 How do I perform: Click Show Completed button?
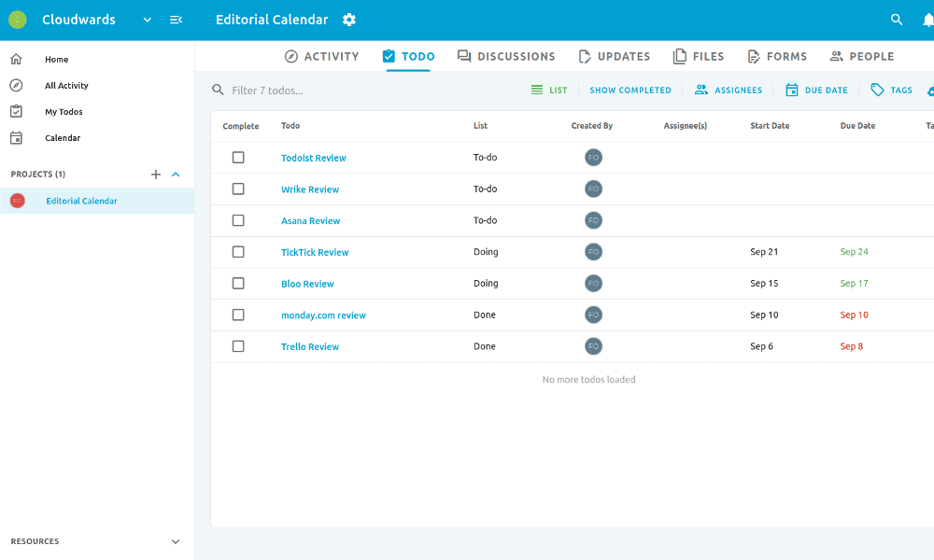[x=630, y=91]
